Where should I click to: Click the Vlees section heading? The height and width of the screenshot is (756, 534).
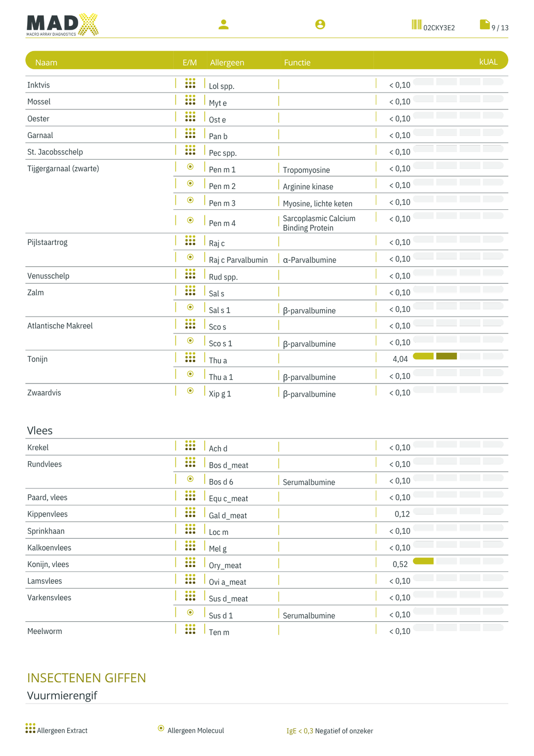pos(40,430)
